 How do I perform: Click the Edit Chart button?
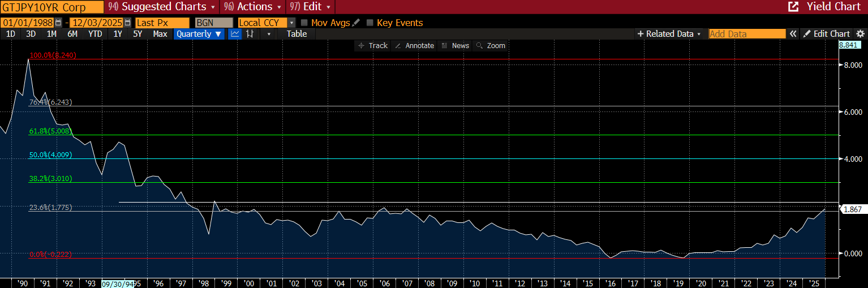point(827,34)
